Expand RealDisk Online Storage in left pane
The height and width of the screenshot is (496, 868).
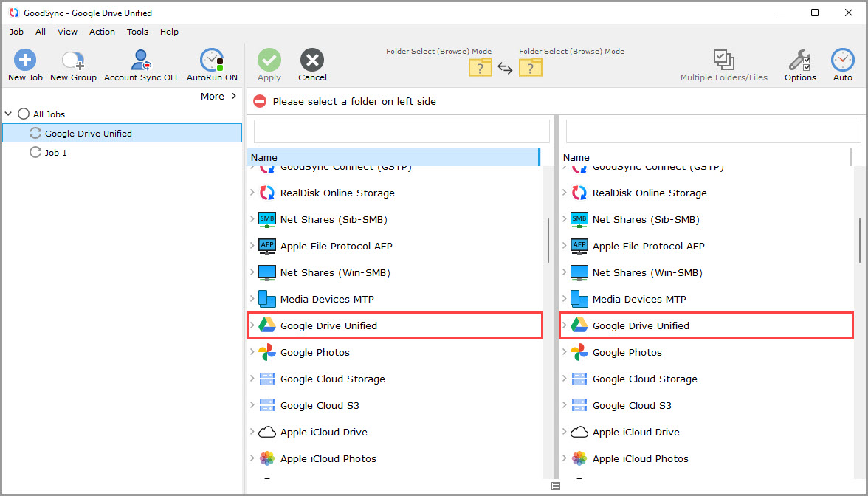(x=252, y=193)
